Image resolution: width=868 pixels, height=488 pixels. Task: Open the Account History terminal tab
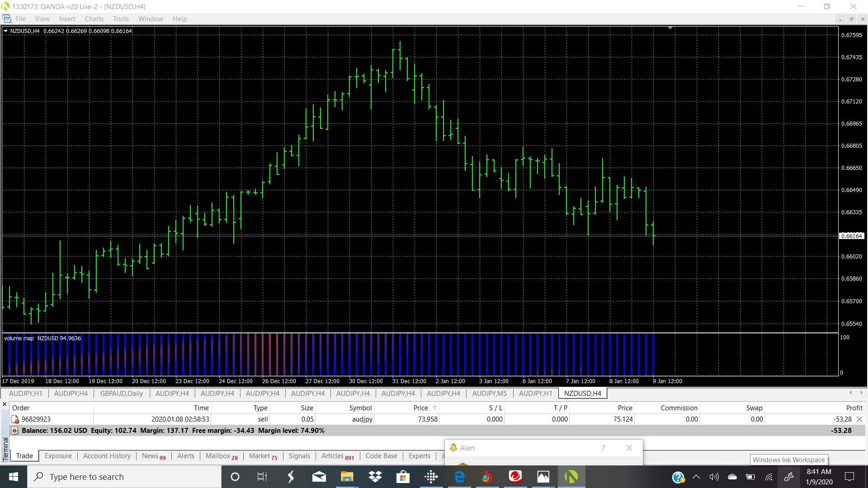tap(107, 456)
